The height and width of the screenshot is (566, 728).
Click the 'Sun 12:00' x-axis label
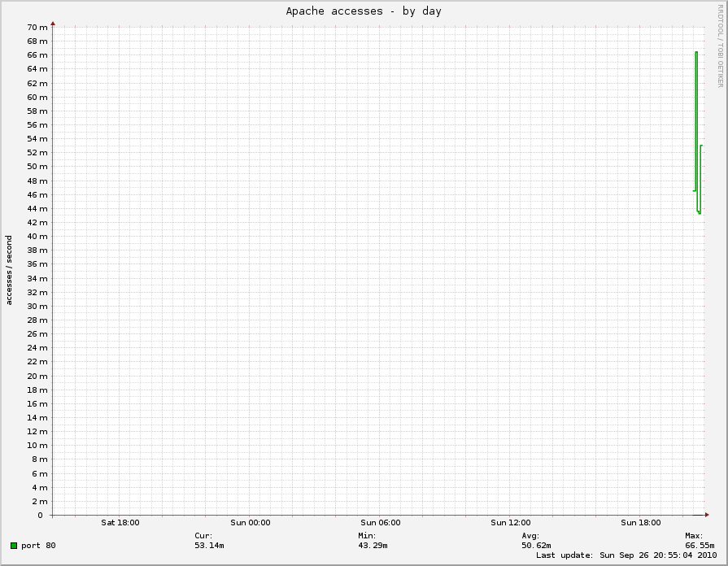(511, 522)
